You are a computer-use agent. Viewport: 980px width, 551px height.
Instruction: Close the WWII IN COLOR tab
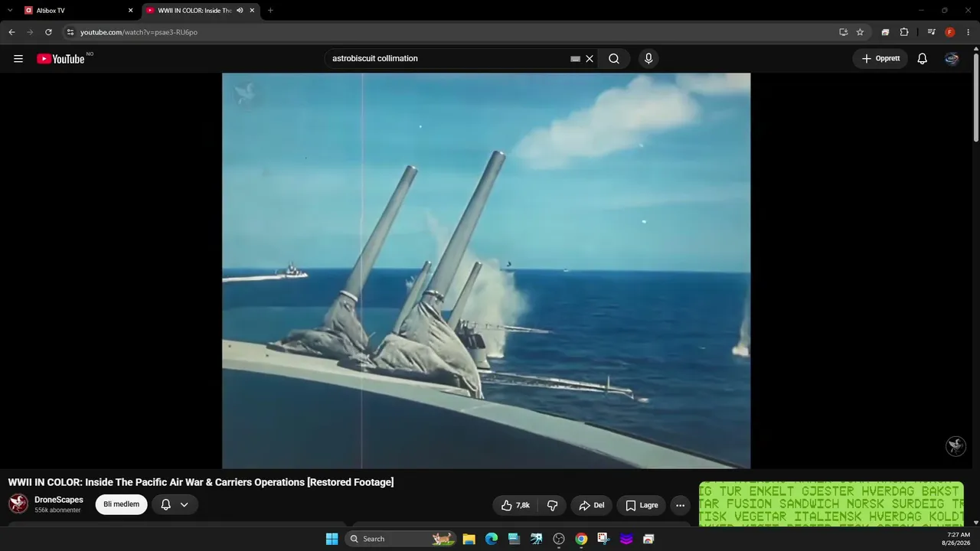[x=252, y=11]
